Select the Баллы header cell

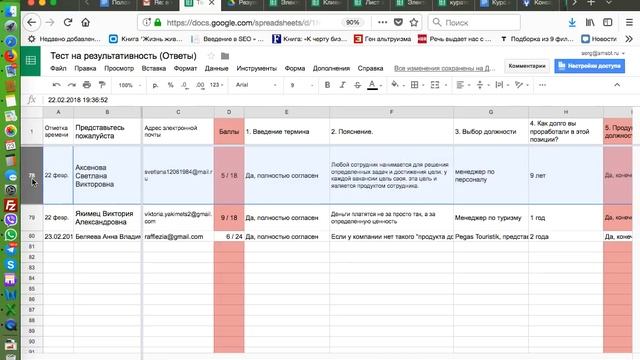(229, 131)
